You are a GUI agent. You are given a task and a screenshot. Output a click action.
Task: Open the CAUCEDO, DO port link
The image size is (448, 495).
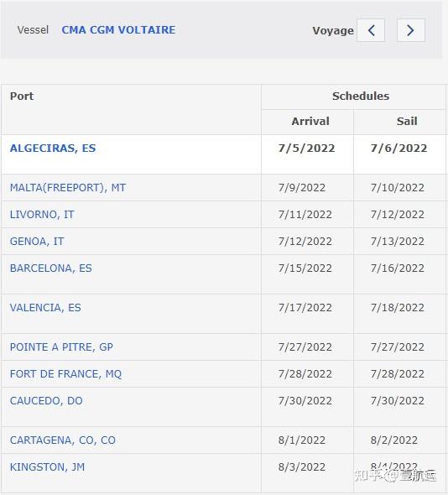46,400
